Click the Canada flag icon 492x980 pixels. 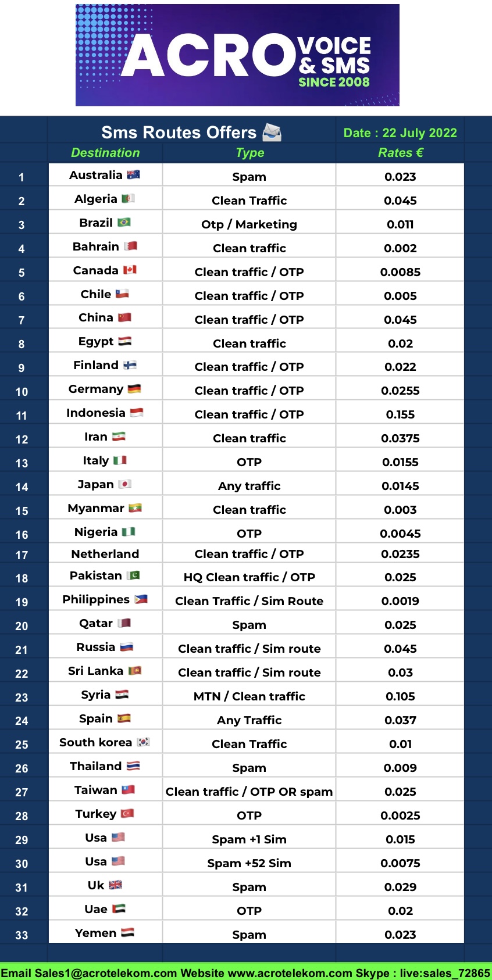130,270
